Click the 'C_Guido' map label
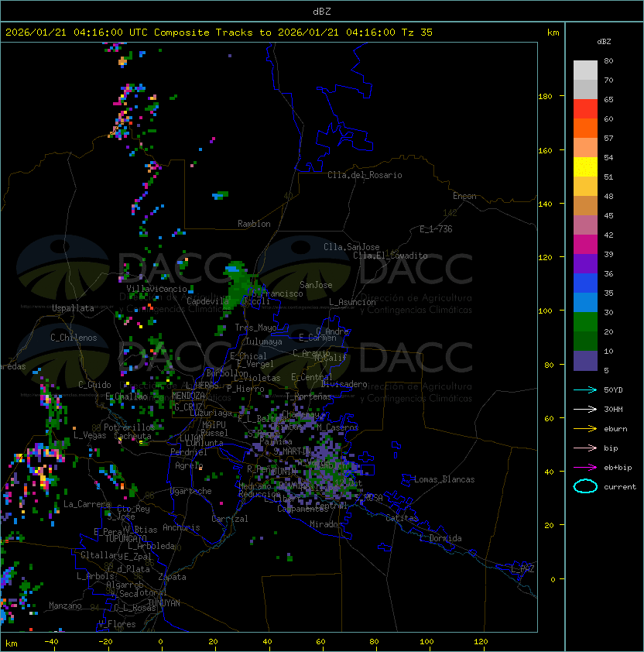Screen dimensions: 644x652 [x=94, y=385]
